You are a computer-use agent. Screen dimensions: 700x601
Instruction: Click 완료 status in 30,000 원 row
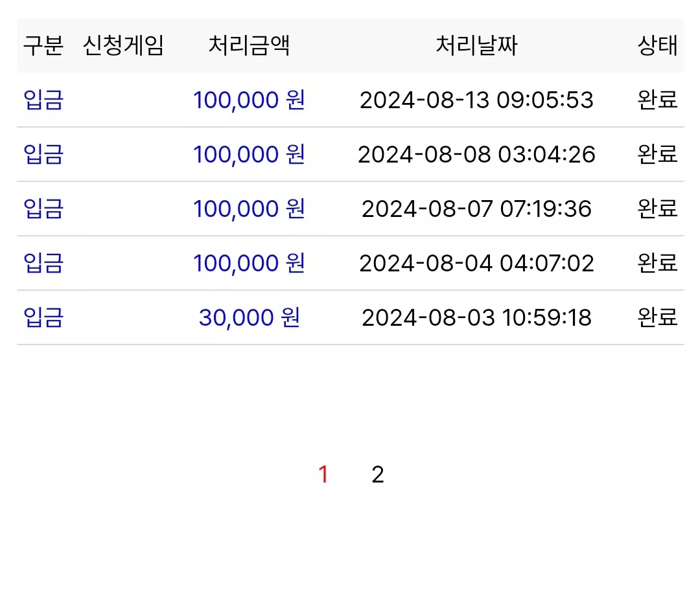658,317
